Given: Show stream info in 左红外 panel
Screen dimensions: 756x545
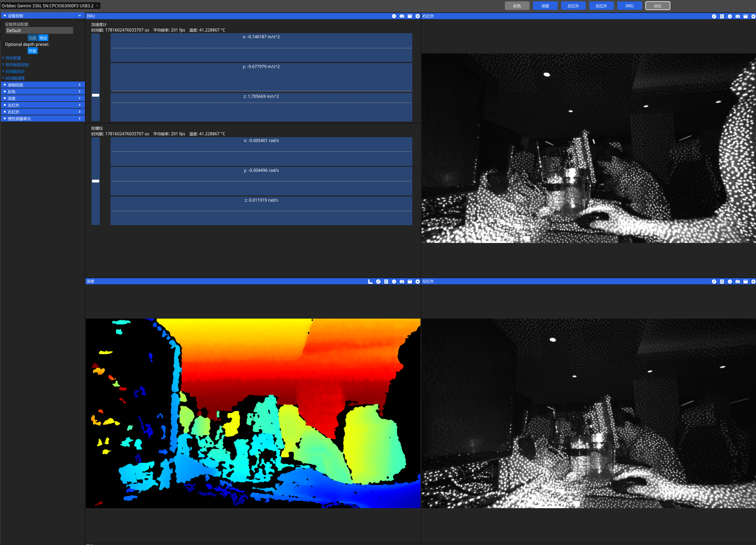Looking at the screenshot, I should coord(722,282).
